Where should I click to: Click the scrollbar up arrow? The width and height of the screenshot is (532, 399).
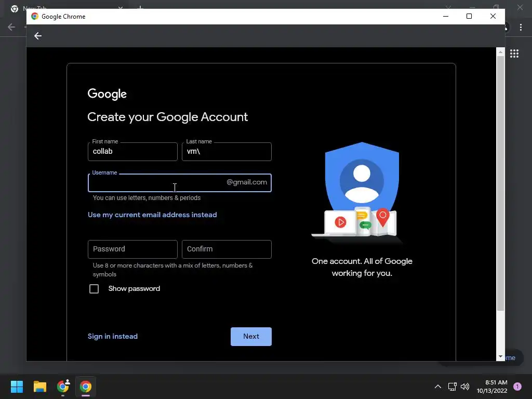[x=500, y=52]
